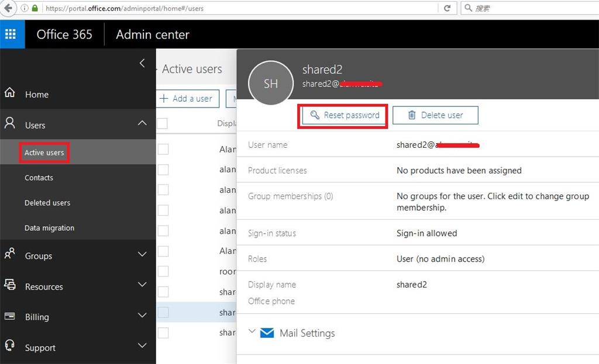Click the browser reload button
The height and width of the screenshot is (364, 599).
tap(447, 8)
